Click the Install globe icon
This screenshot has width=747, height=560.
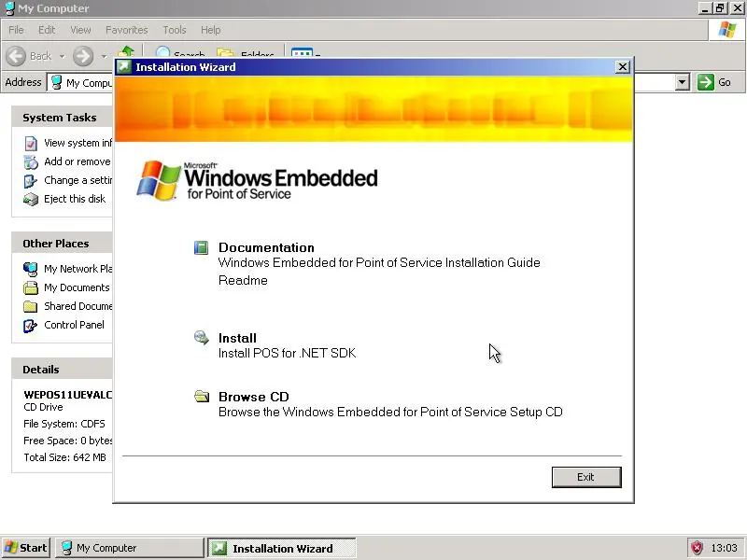pyautogui.click(x=202, y=338)
